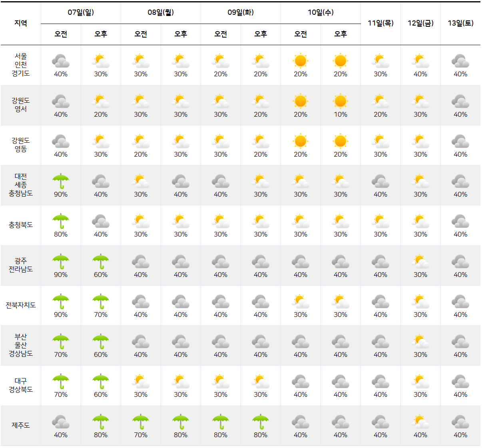Click the 70% value for 전북자치도 07일 오후

101,315
